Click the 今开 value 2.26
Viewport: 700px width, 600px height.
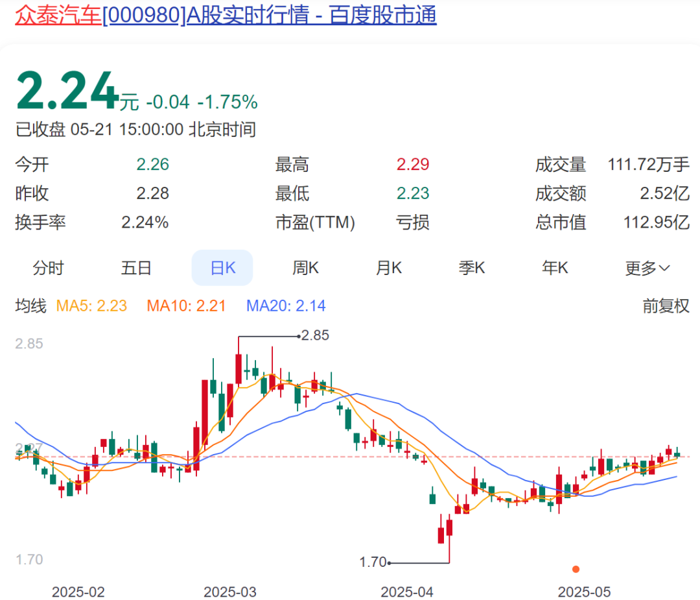coord(153,164)
